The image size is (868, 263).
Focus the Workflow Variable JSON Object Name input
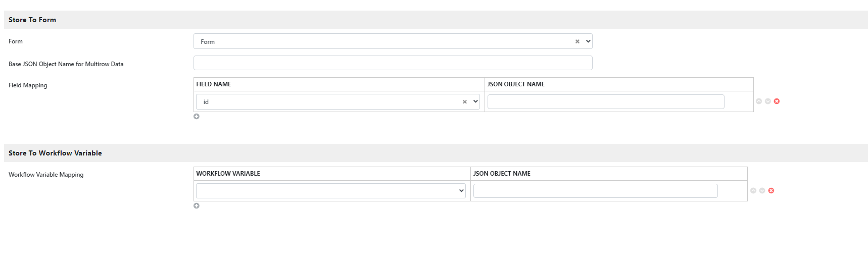pyautogui.click(x=595, y=191)
